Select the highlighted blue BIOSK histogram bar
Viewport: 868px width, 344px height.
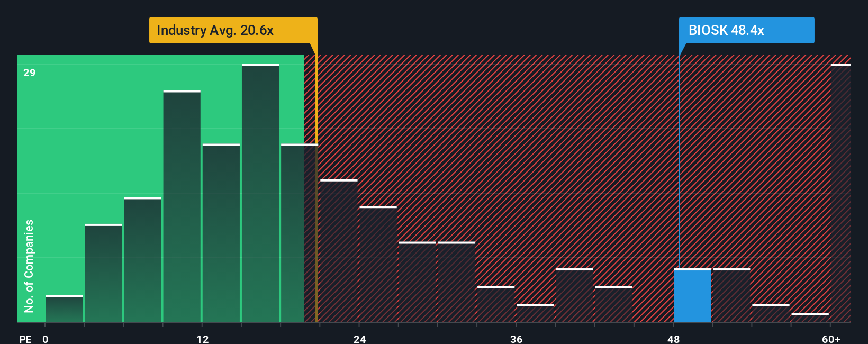[692, 295]
